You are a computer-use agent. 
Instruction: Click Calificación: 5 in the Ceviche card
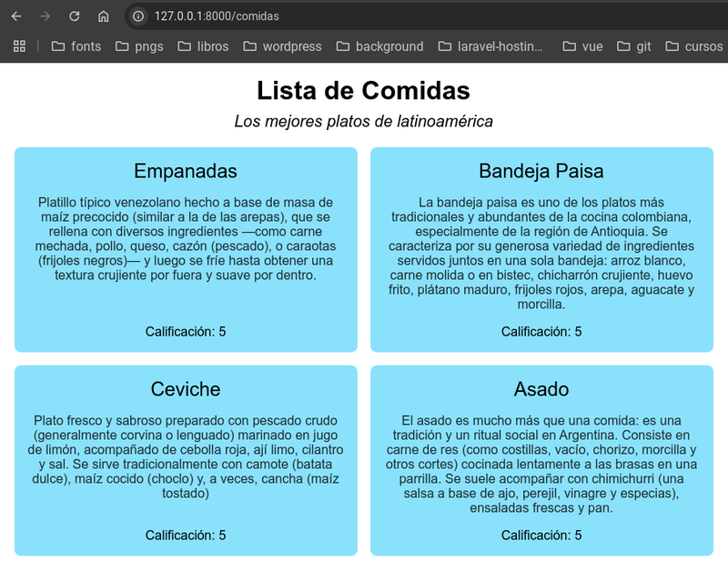click(x=186, y=535)
